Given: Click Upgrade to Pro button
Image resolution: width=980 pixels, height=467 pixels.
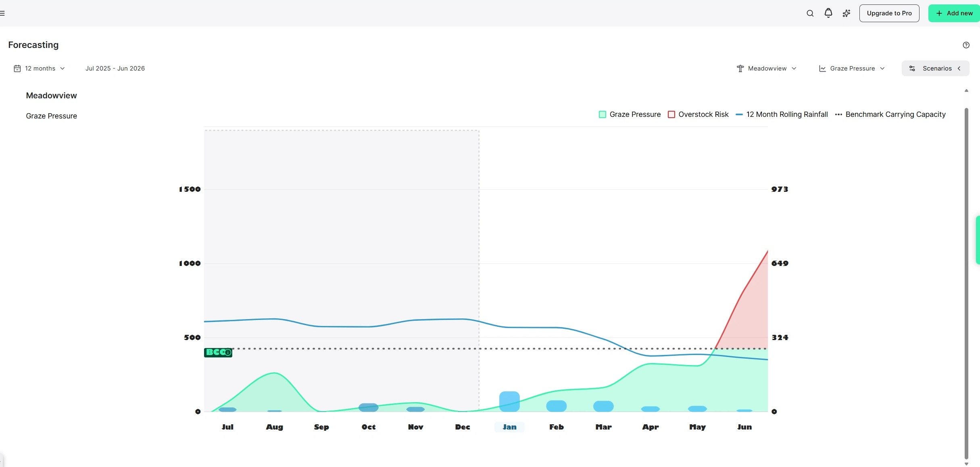Looking at the screenshot, I should (x=889, y=13).
